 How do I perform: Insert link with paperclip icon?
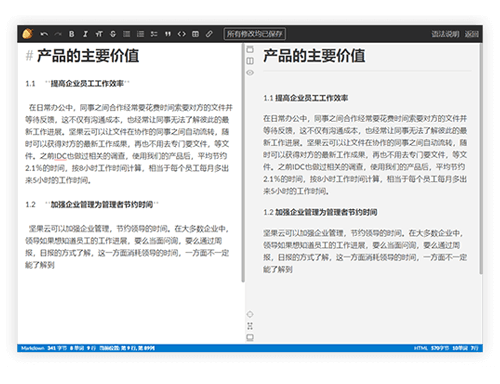209,34
